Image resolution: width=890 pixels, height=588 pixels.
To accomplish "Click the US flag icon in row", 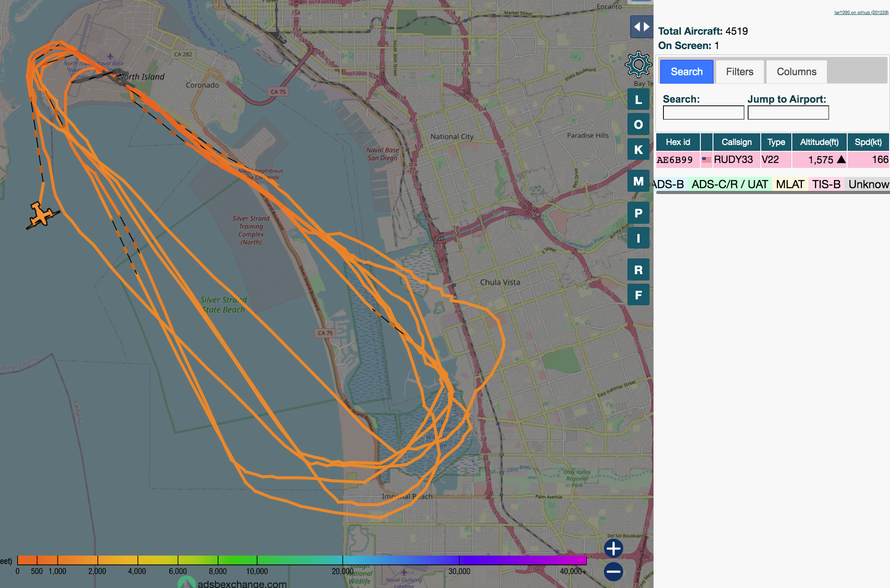I will [706, 160].
